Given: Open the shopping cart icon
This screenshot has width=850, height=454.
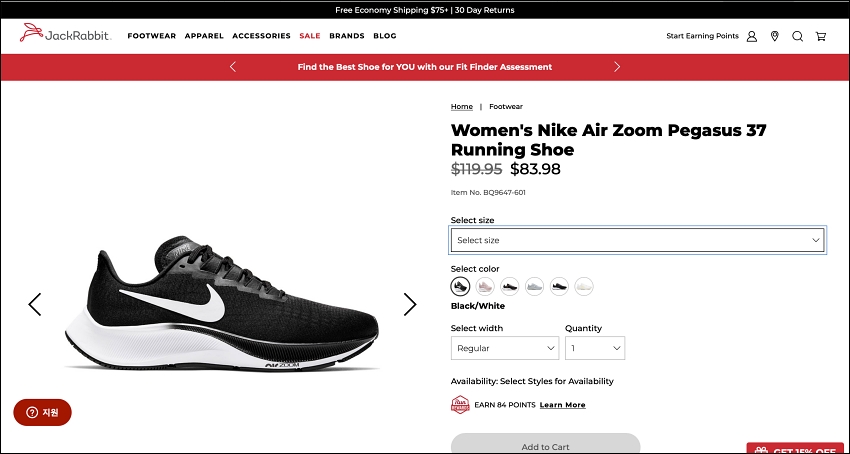Looking at the screenshot, I should coord(821,36).
